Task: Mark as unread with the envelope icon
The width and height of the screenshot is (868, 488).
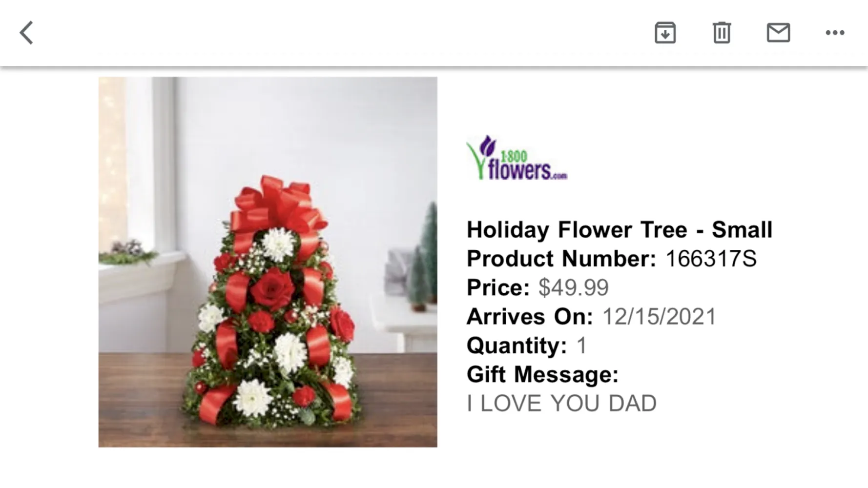Action: 778,33
